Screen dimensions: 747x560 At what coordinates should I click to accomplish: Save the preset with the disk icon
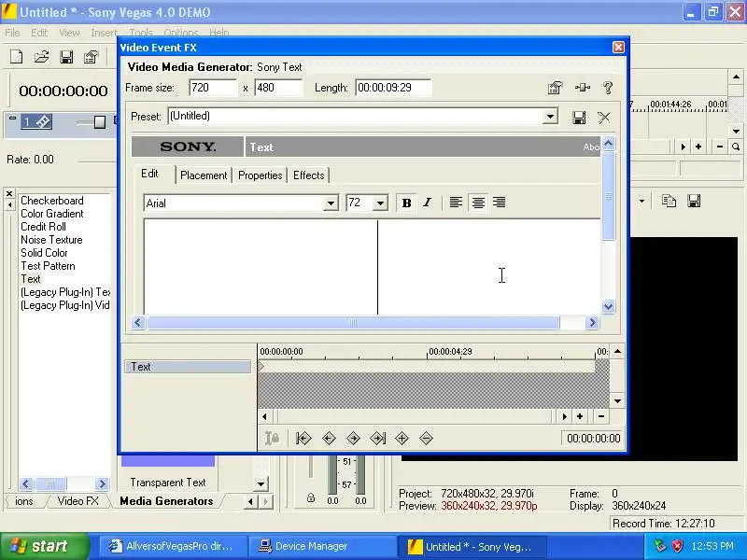click(579, 118)
